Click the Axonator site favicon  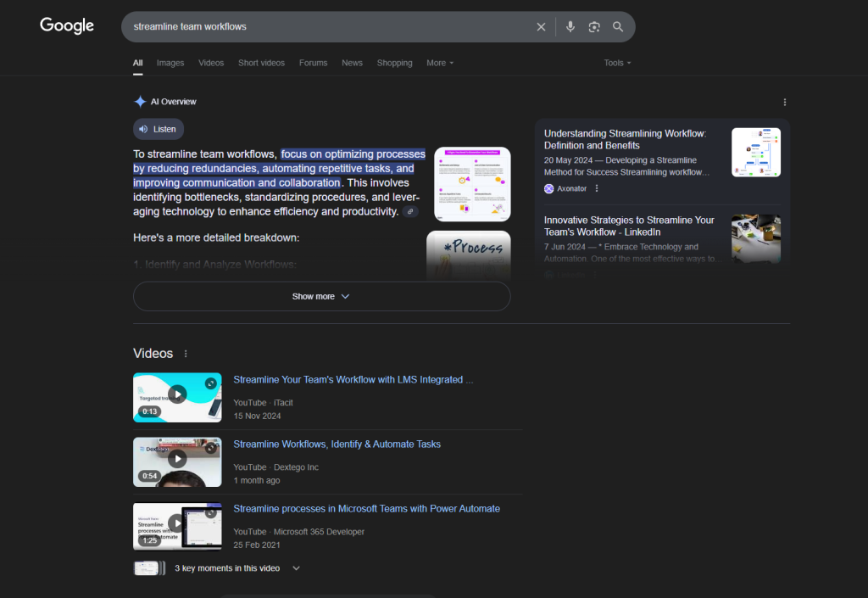click(x=548, y=188)
